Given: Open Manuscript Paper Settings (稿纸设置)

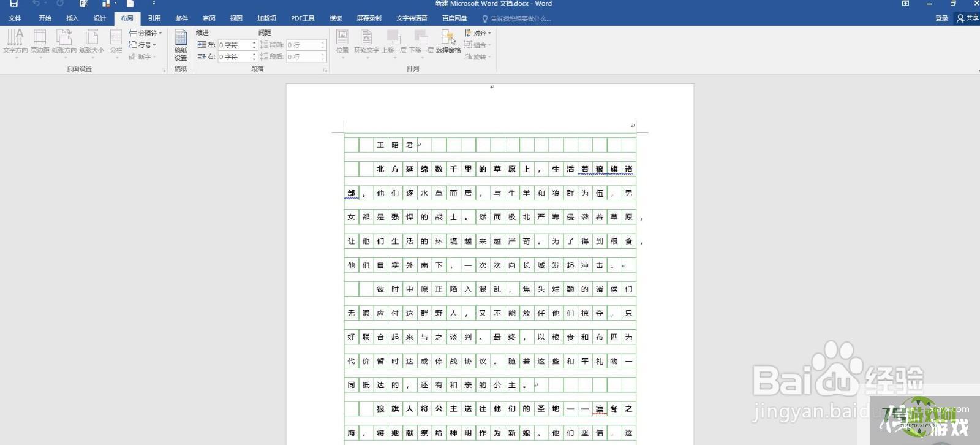Looking at the screenshot, I should click(181, 45).
